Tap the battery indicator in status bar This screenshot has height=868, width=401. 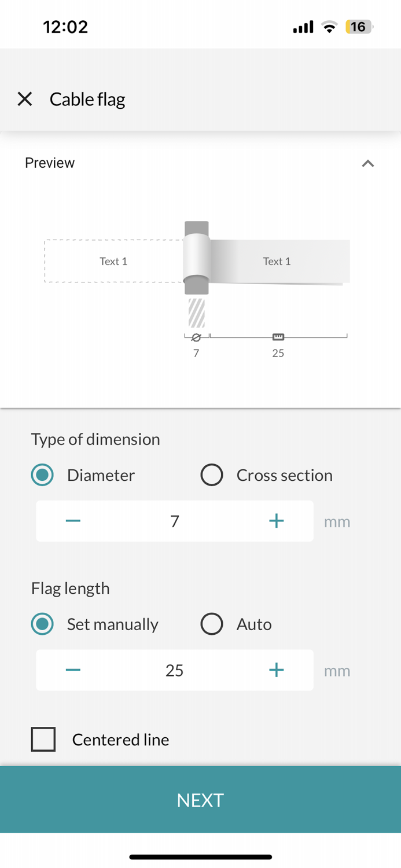tap(359, 27)
